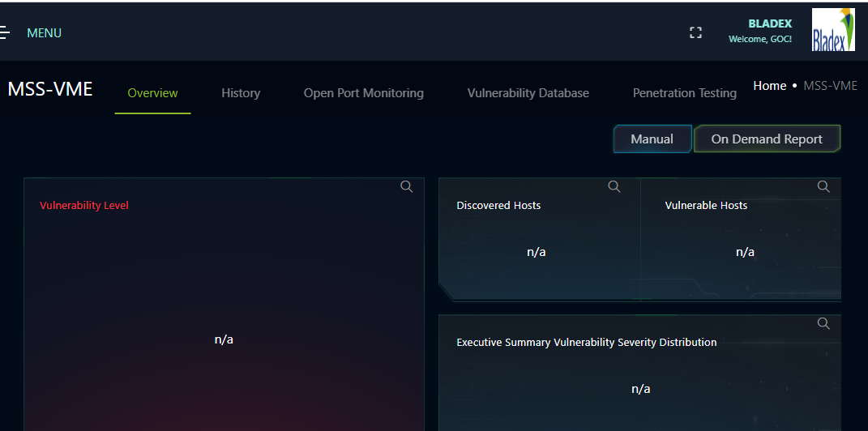This screenshot has height=431, width=868.
Task: Click the MSS-VME breadcrumb item
Action: pyautogui.click(x=831, y=86)
